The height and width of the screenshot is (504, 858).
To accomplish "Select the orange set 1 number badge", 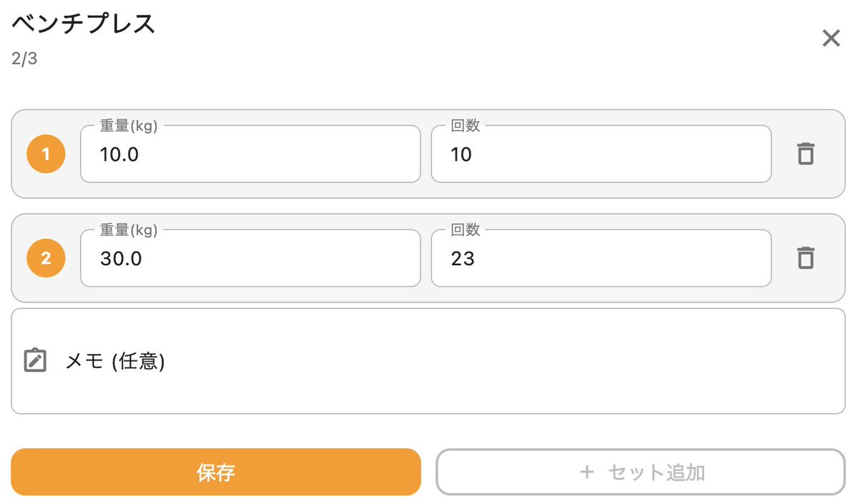I will [46, 154].
